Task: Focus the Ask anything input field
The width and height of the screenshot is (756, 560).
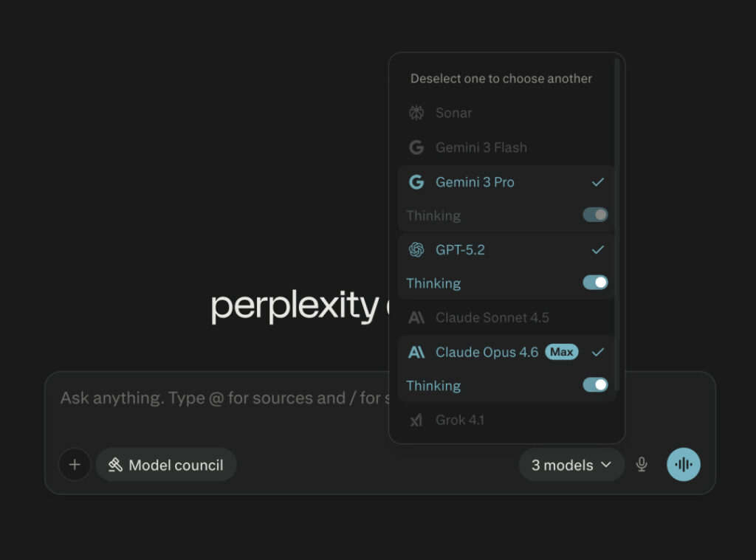Action: click(x=221, y=398)
